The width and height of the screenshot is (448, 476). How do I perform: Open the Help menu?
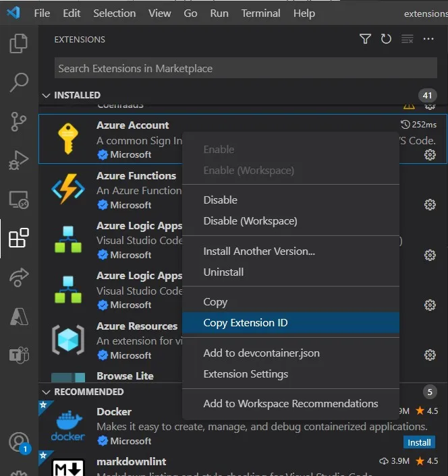[x=304, y=13]
